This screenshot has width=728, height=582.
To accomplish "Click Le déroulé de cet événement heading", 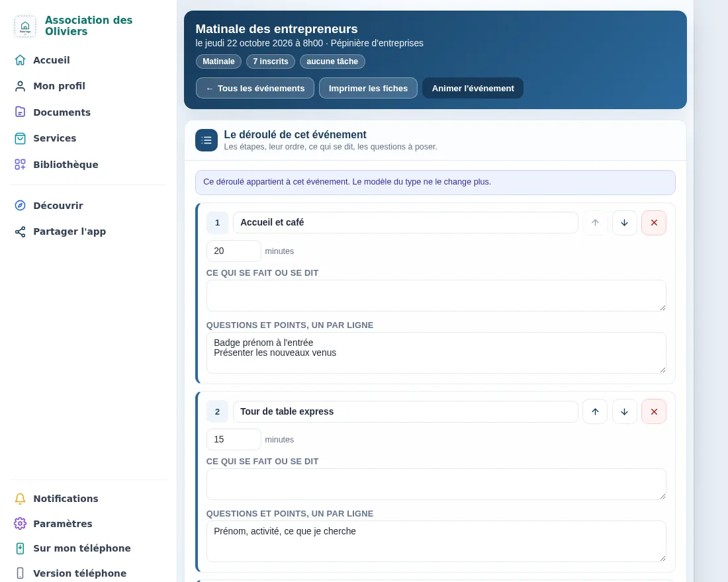I will point(295,135).
